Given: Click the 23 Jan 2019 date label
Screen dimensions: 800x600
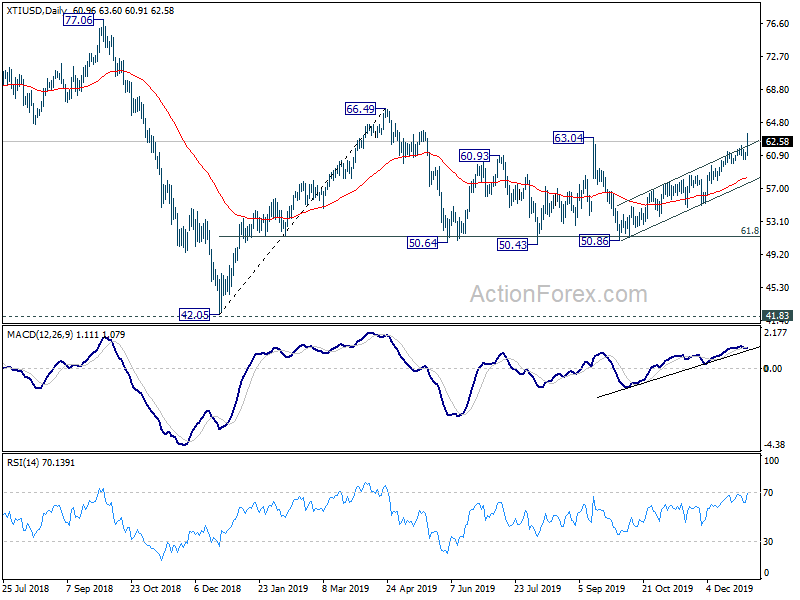Looking at the screenshot, I should point(283,588).
